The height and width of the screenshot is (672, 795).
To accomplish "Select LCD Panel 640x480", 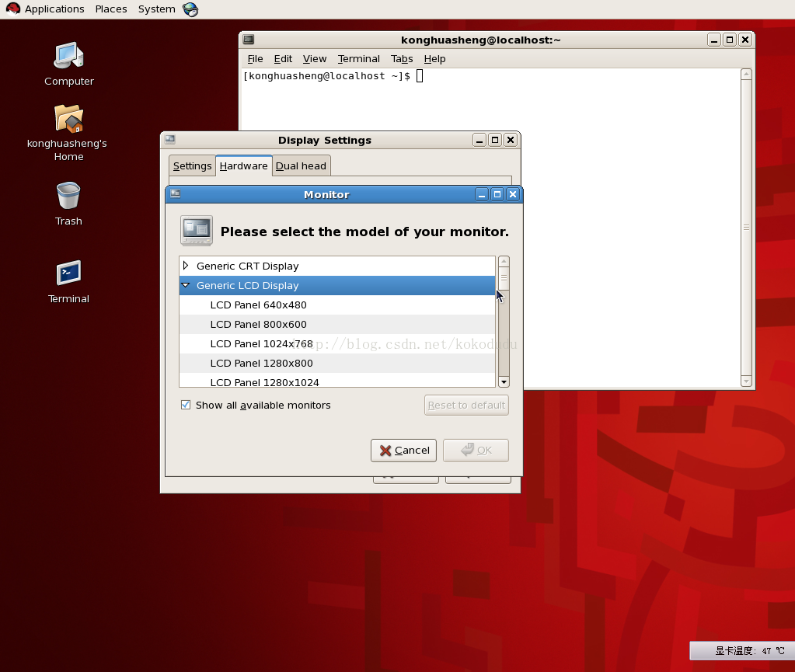I will [337, 305].
